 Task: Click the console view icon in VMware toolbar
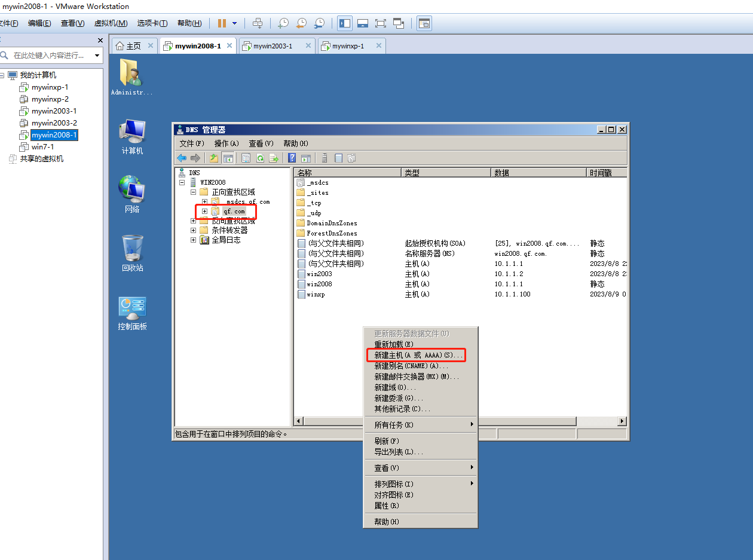(424, 23)
